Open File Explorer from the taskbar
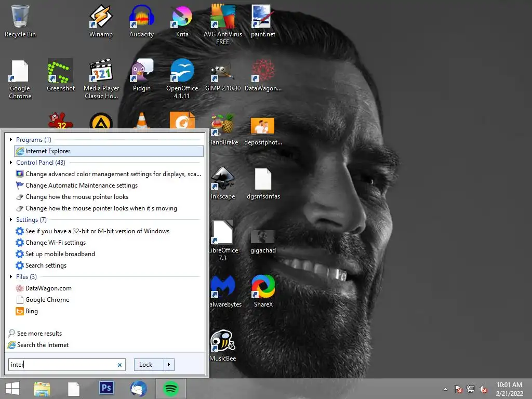The height and width of the screenshot is (399, 532). [x=42, y=389]
